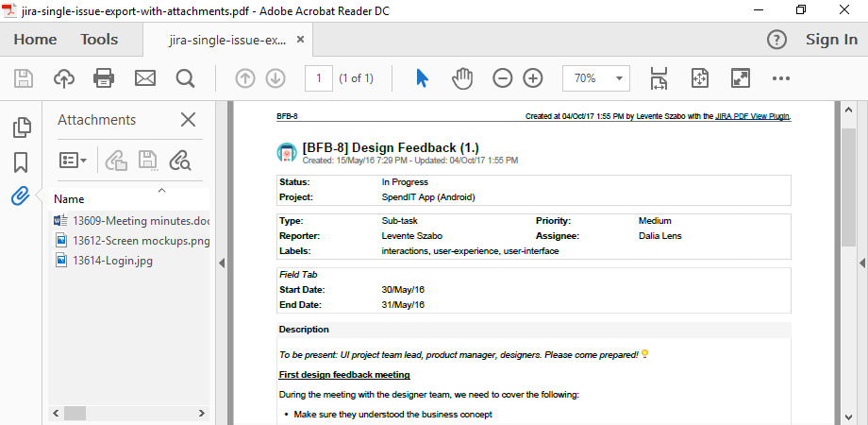Click the Dalia Lens assignee name
This screenshot has width=868, height=425.
tap(659, 236)
